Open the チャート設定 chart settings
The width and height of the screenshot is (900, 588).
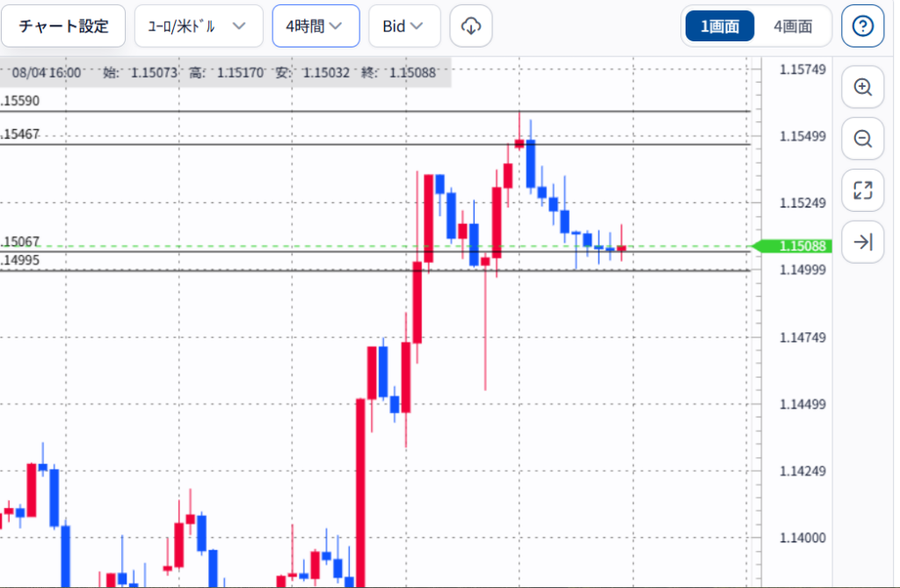63,25
